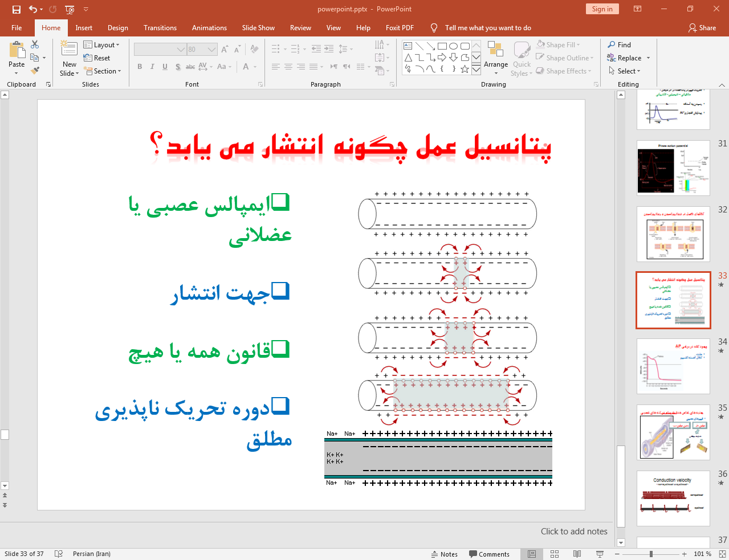The width and height of the screenshot is (729, 560).
Task: Open the slide Layout dropdown
Action: (x=101, y=44)
